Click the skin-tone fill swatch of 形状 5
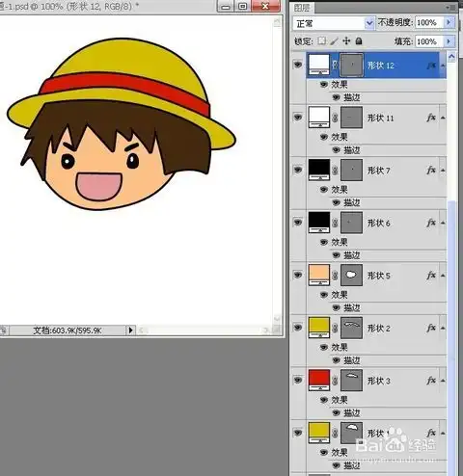 point(319,275)
